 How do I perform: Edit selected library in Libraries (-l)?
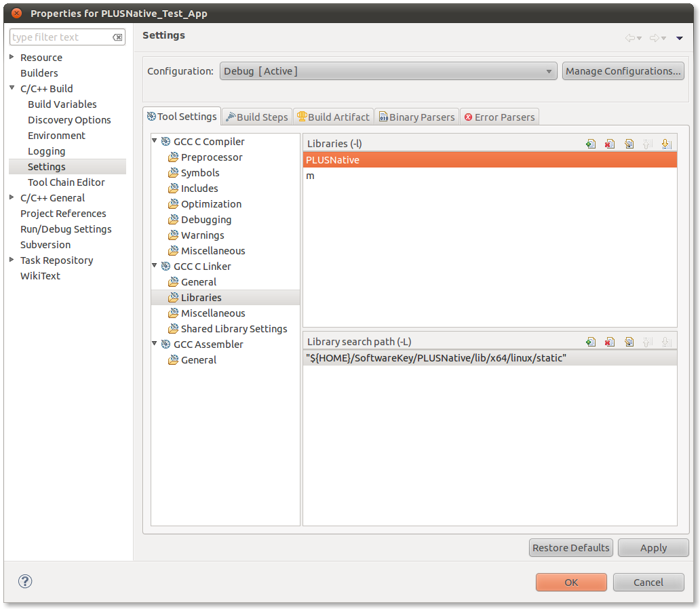tap(629, 144)
